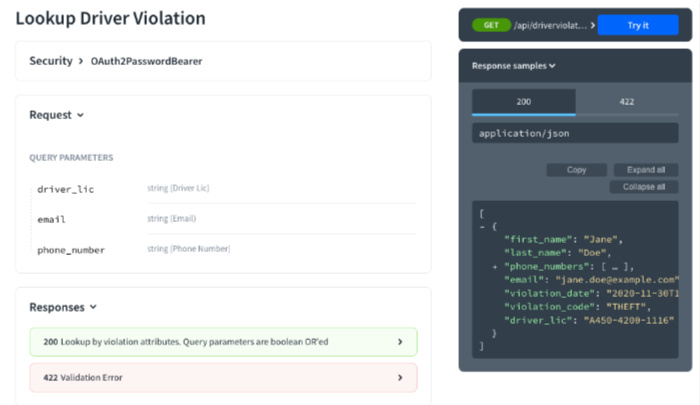Image resolution: width=700 pixels, height=405 pixels.
Task: Switch to the 422 response tab
Action: tap(627, 102)
